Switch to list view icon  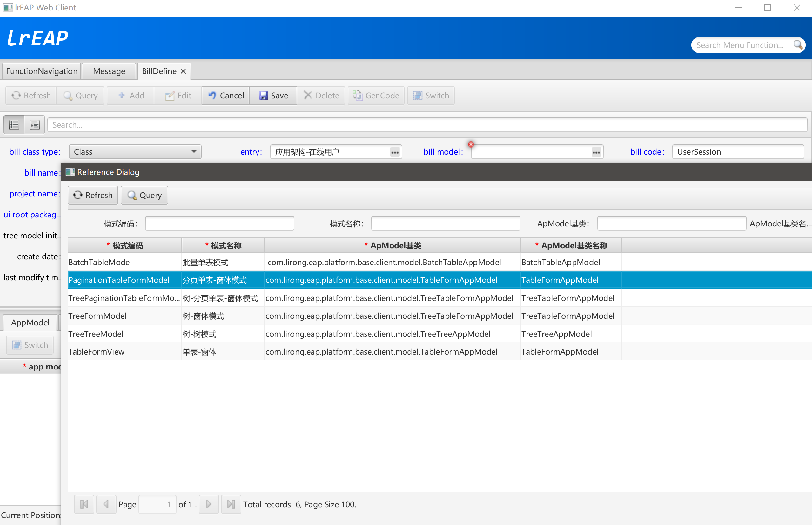coord(14,125)
